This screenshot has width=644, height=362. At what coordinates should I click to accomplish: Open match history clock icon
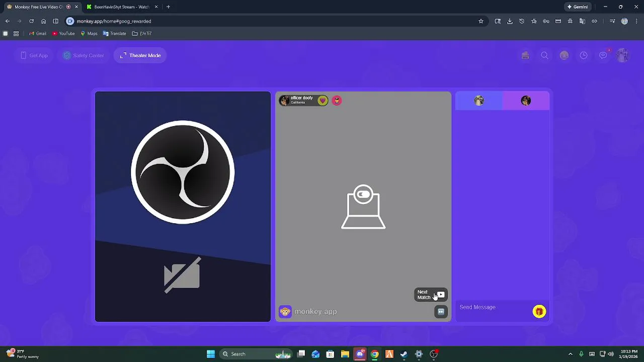[584, 55]
